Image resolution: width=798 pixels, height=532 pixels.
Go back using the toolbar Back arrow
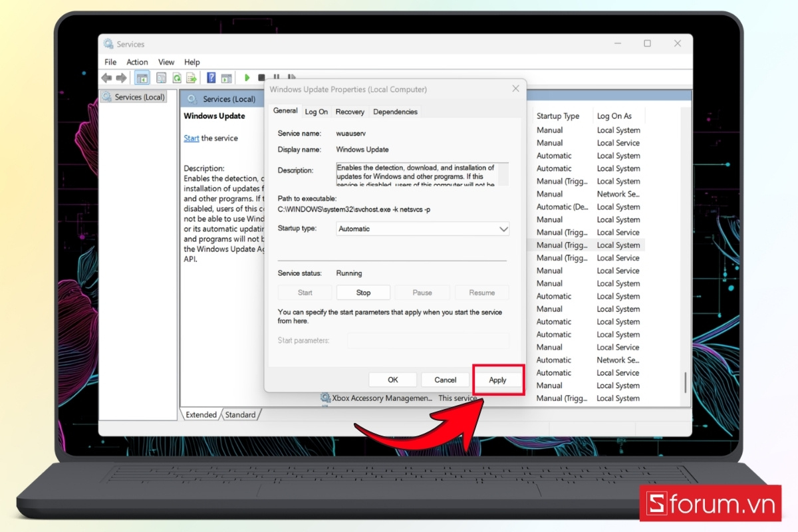[106, 78]
